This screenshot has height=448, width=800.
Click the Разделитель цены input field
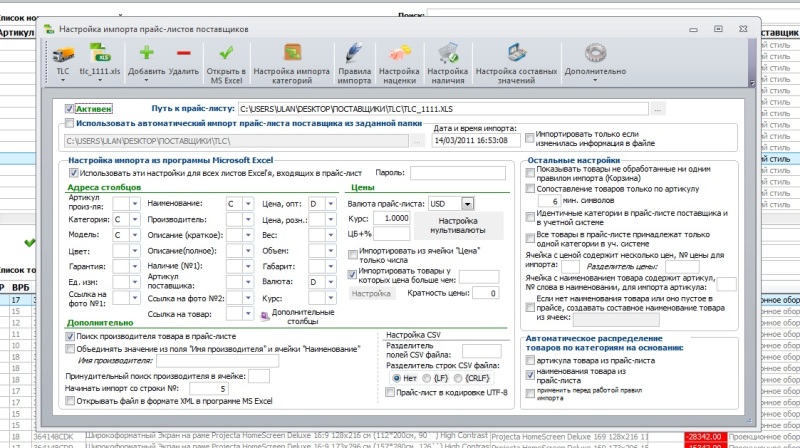tap(682, 266)
